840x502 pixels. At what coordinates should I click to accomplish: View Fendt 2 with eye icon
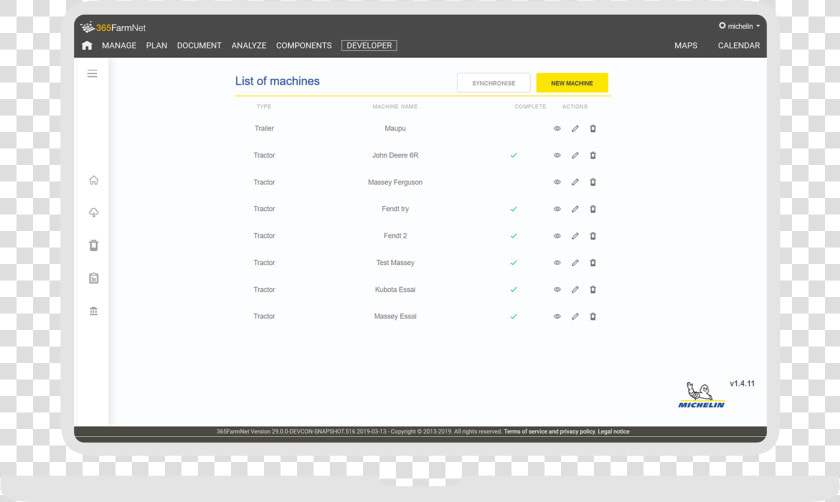pyautogui.click(x=557, y=236)
